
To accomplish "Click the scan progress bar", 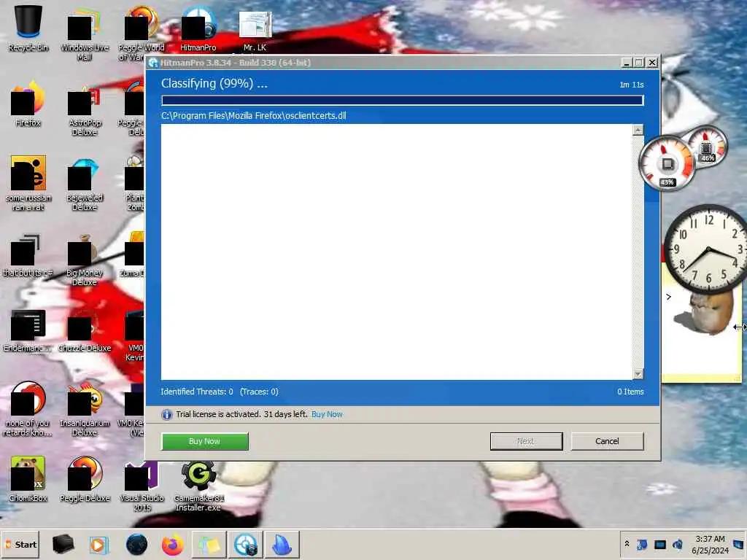I will click(403, 100).
